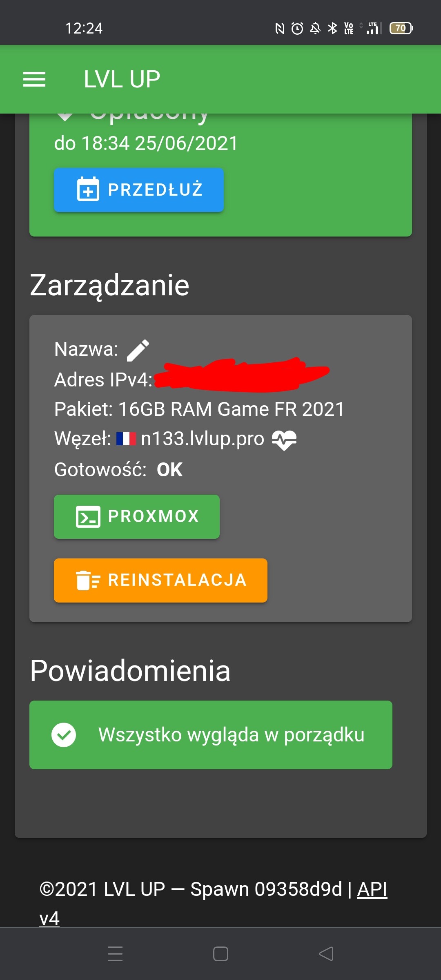The height and width of the screenshot is (980, 441).
Task: Tap the Android home square button
Action: coord(220,954)
